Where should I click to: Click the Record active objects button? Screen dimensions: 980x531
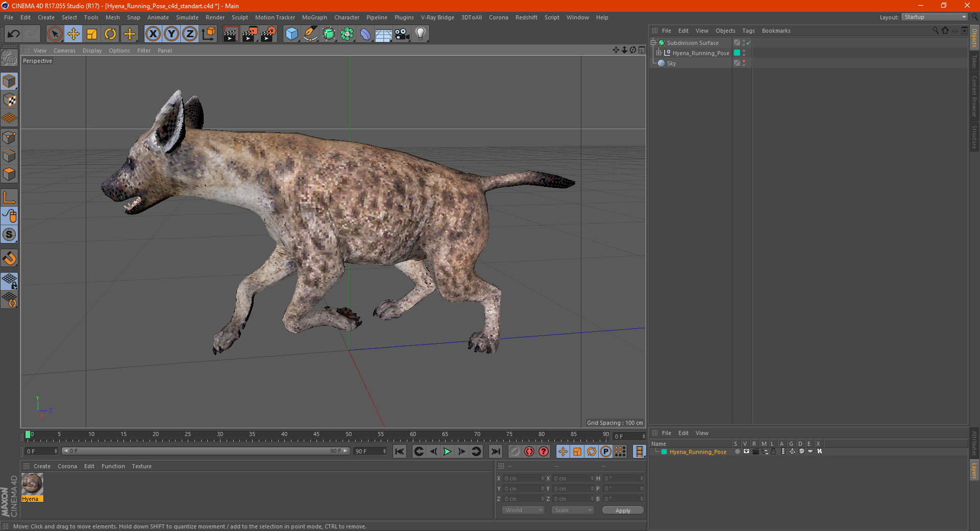tap(514, 451)
